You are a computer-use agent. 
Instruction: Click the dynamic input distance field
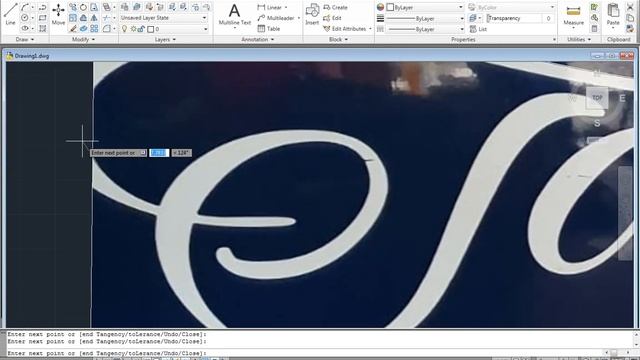point(159,153)
